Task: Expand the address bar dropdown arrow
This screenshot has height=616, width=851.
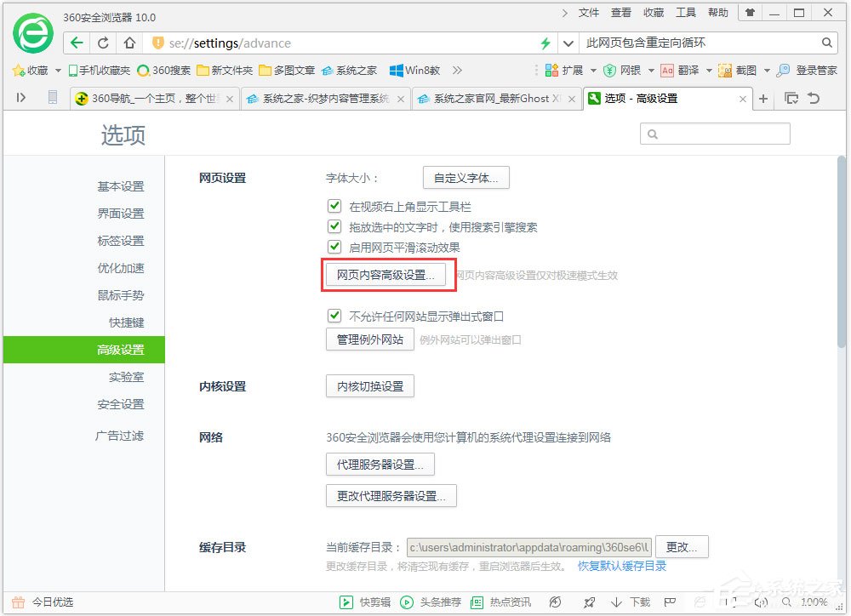Action: point(569,42)
